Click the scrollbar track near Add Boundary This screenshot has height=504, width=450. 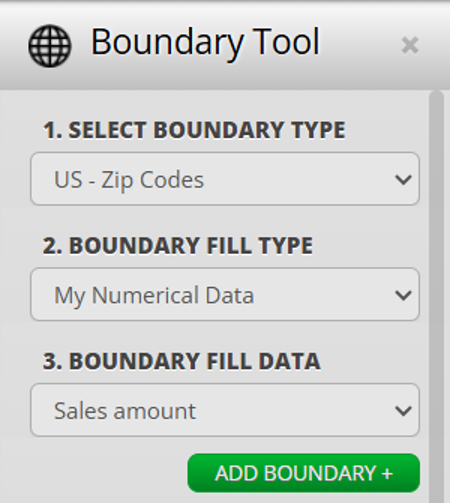(436, 473)
